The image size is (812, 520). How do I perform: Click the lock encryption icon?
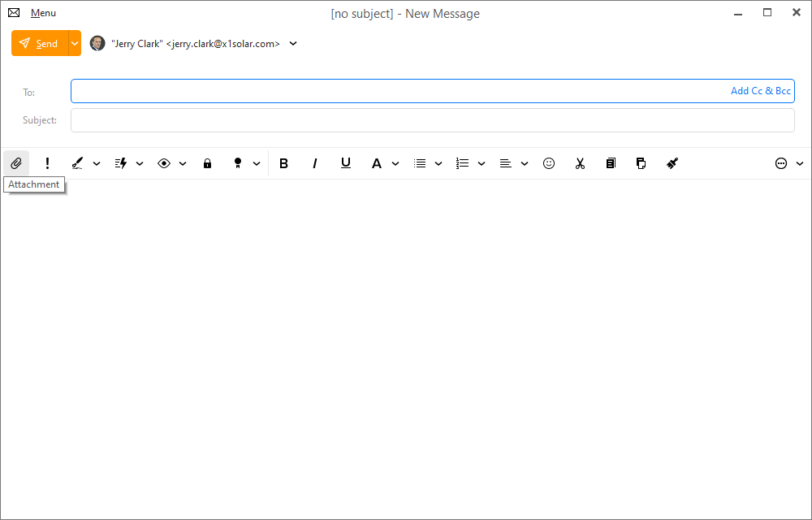(207, 163)
